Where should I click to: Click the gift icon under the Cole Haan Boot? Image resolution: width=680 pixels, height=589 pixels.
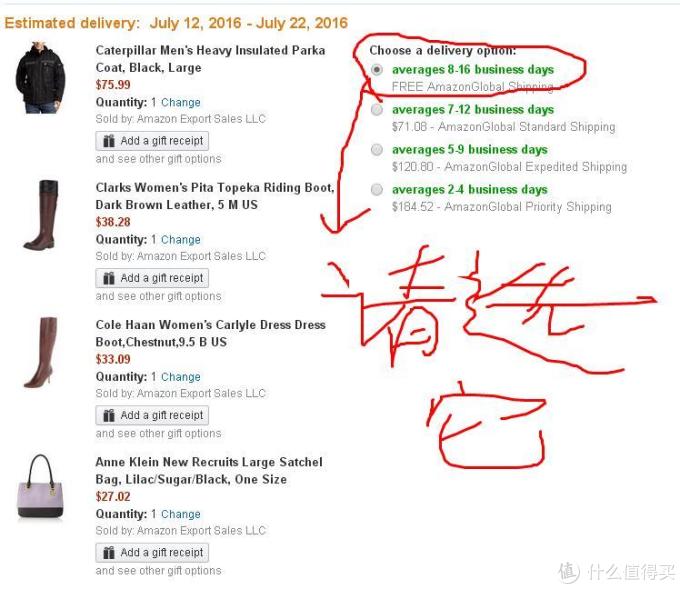tap(109, 416)
